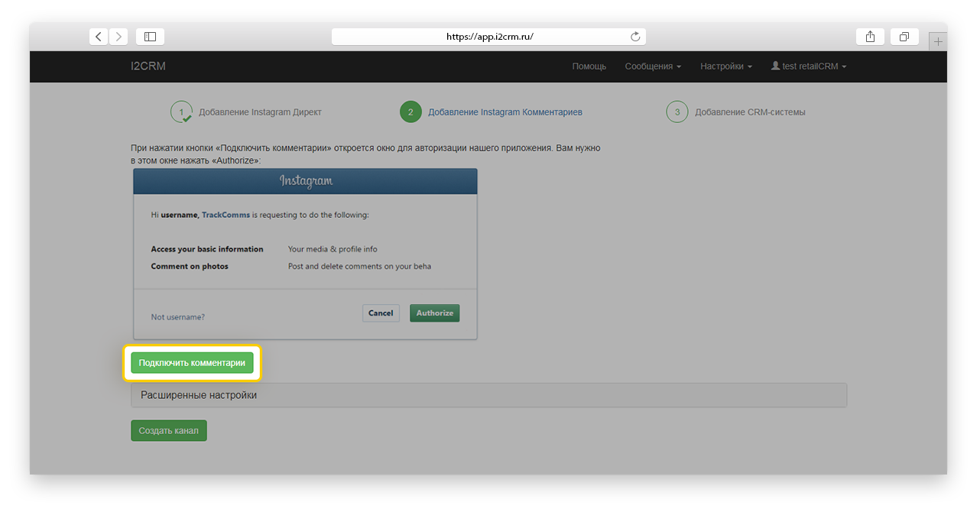Expand the Расширенные настройки panel
The width and height of the screenshot is (980, 512).
[488, 395]
